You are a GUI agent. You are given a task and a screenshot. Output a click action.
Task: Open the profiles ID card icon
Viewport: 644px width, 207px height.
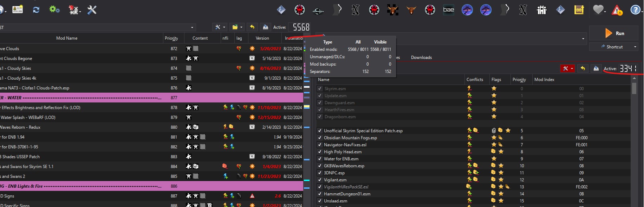(17, 10)
